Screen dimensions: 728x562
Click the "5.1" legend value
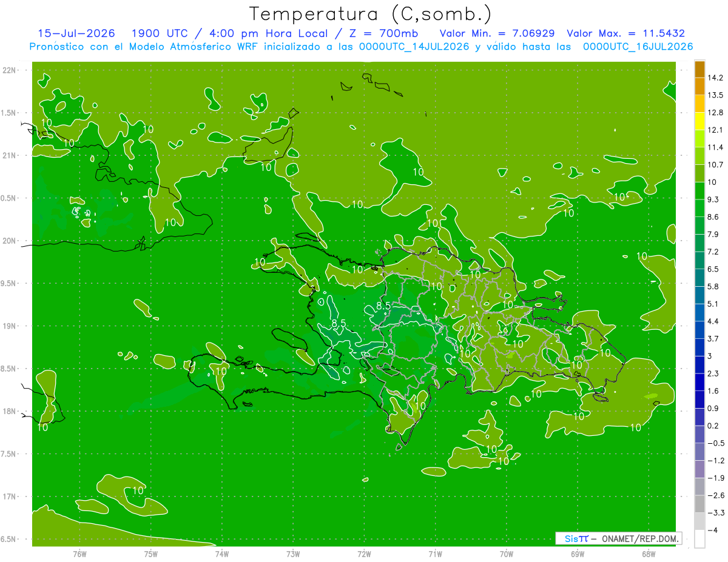(x=713, y=304)
